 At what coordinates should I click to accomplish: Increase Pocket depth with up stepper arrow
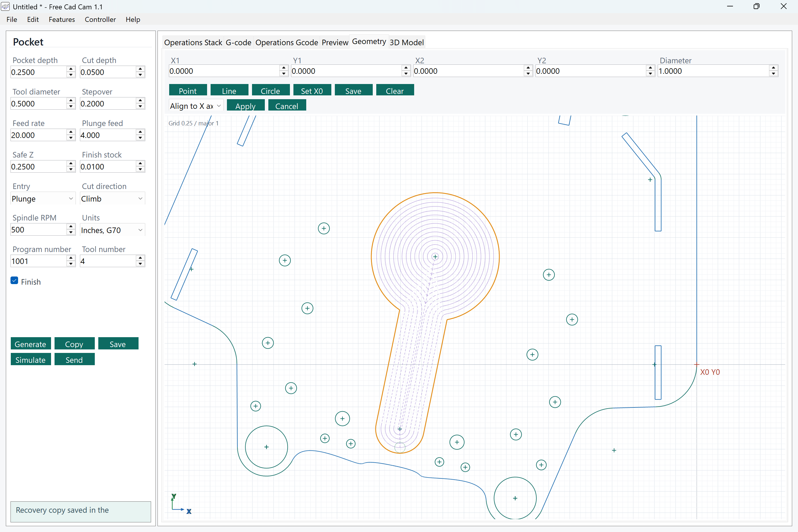pos(71,69)
